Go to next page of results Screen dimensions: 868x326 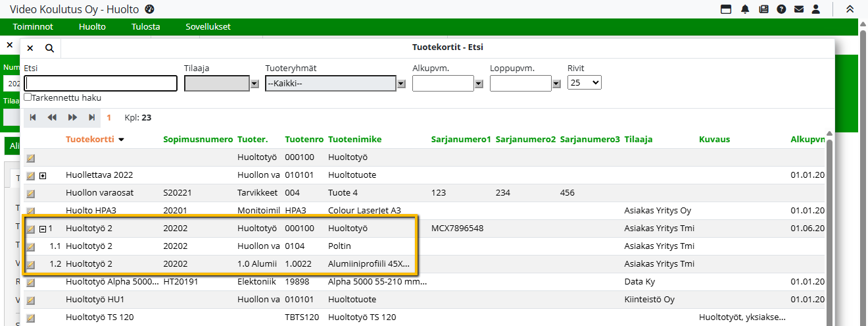tap(72, 117)
